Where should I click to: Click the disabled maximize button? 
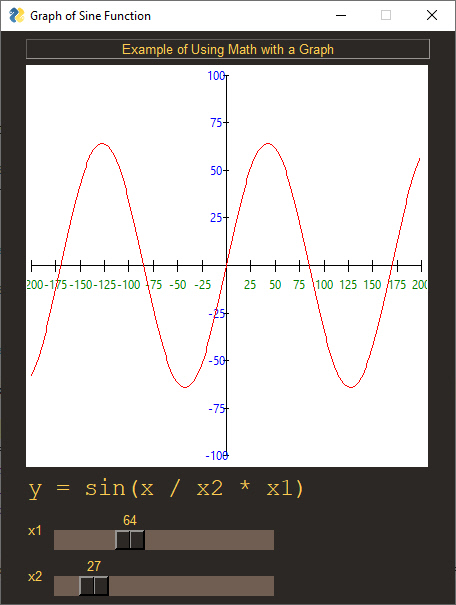[x=386, y=15]
